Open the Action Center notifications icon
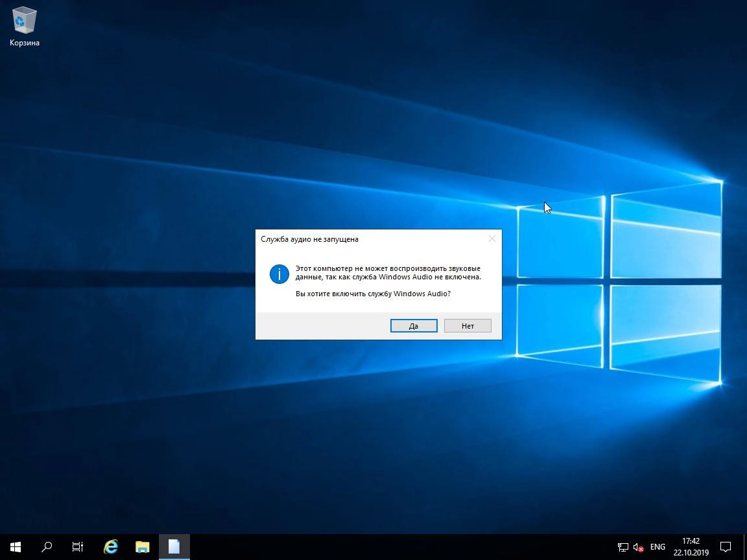This screenshot has width=747, height=560. click(725, 546)
